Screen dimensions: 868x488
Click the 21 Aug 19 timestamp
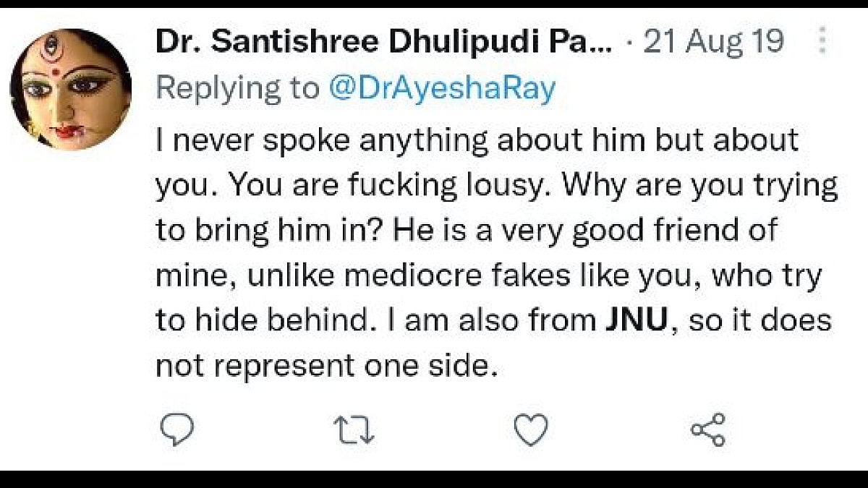(x=713, y=42)
